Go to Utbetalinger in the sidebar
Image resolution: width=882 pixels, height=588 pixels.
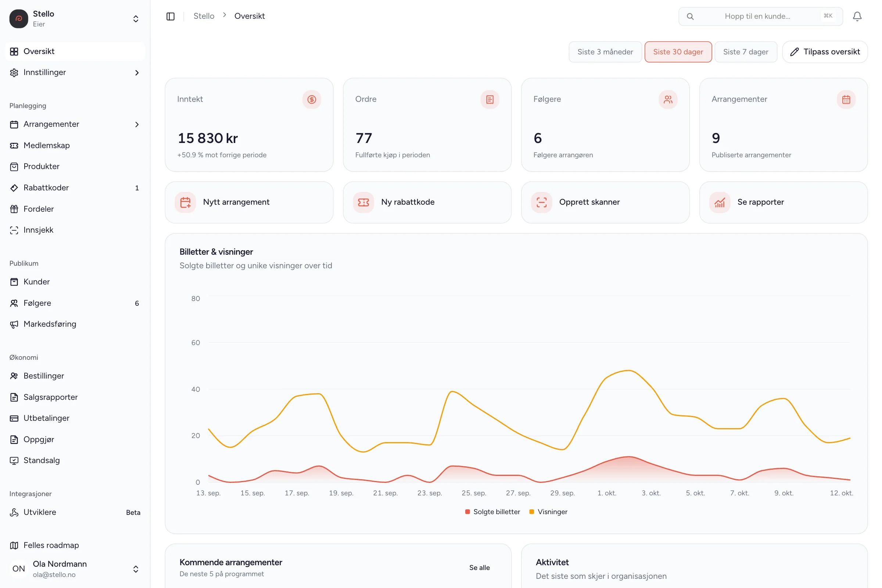click(75, 418)
